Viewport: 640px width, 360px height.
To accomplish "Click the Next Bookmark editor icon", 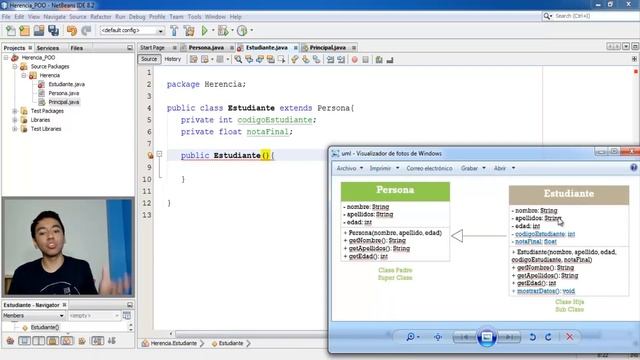I will click(305, 60).
